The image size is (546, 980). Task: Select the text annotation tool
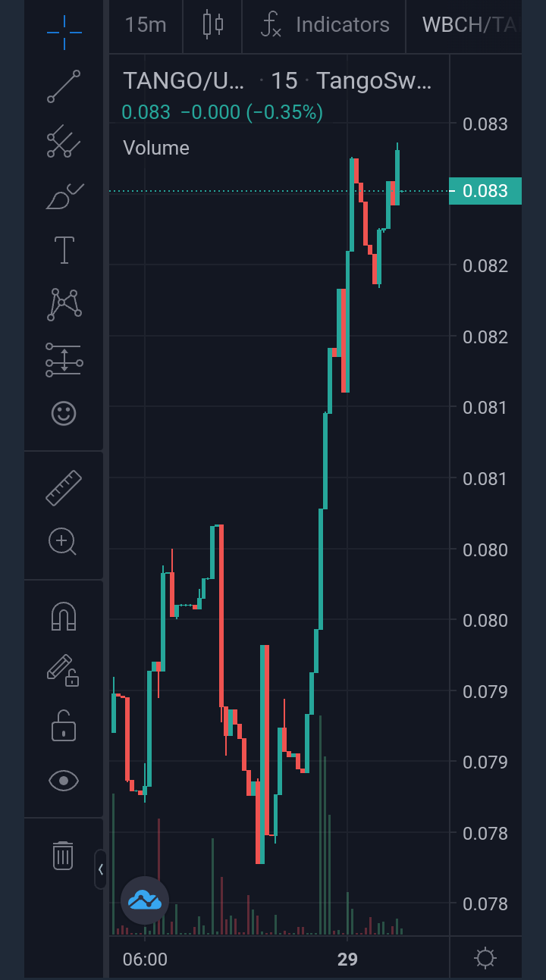pyautogui.click(x=64, y=250)
